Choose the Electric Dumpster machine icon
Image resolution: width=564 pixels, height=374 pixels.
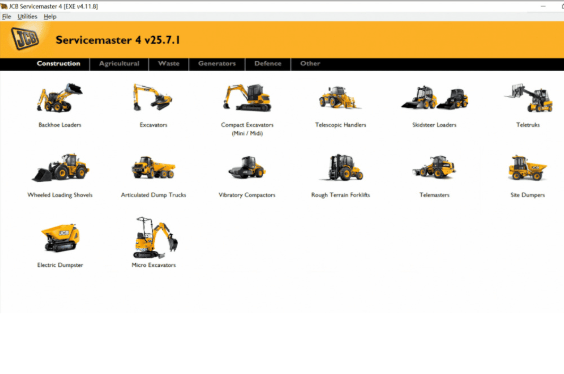[60, 237]
